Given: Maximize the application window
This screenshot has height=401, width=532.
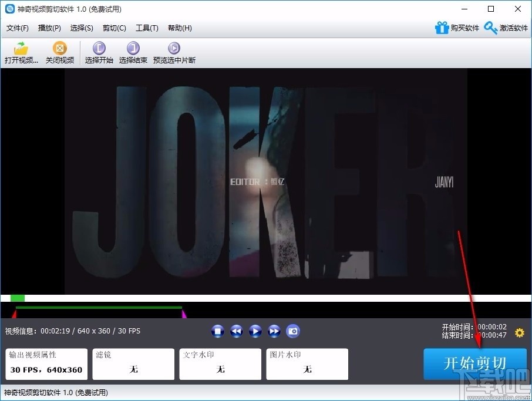Looking at the screenshot, I should pos(491,9).
